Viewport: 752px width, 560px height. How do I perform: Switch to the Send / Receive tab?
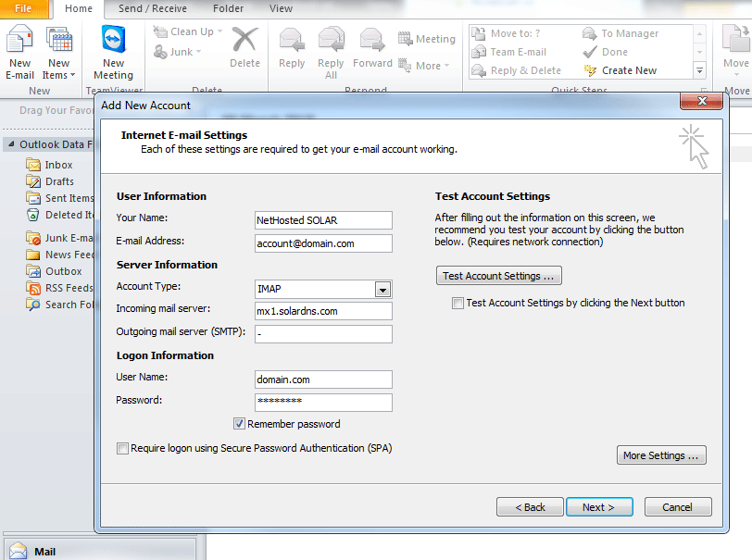[x=153, y=8]
